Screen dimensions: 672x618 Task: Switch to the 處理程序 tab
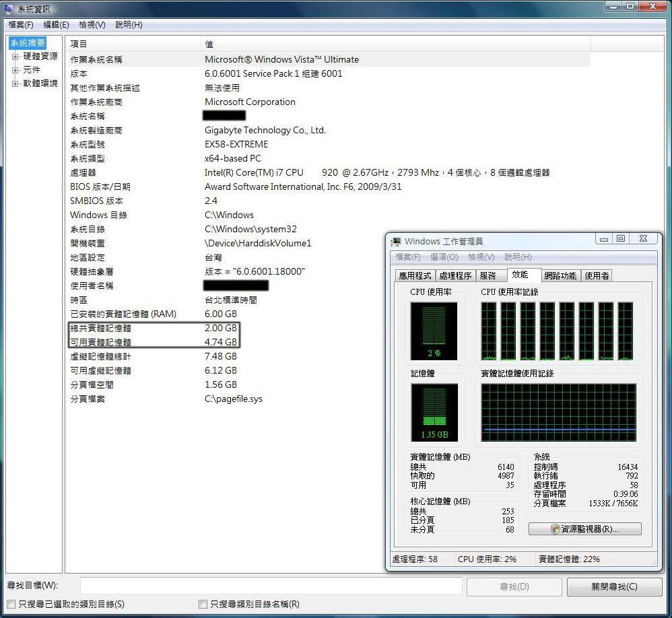coord(455,275)
